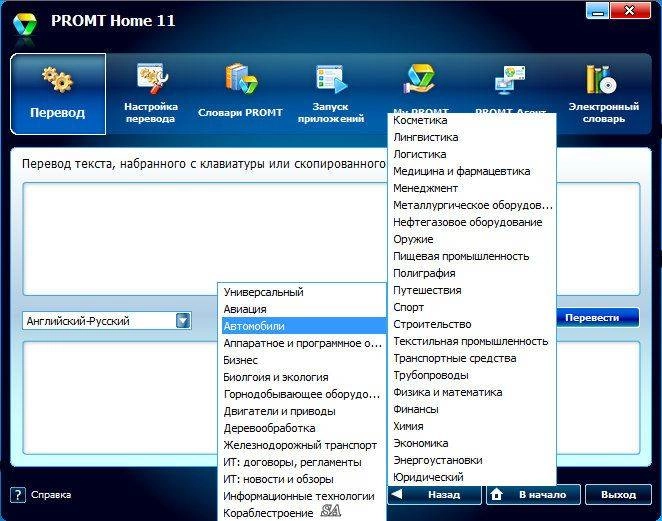The height and width of the screenshot is (521, 662).
Task: Select Трубопроводы topic
Action: pyautogui.click(x=472, y=375)
